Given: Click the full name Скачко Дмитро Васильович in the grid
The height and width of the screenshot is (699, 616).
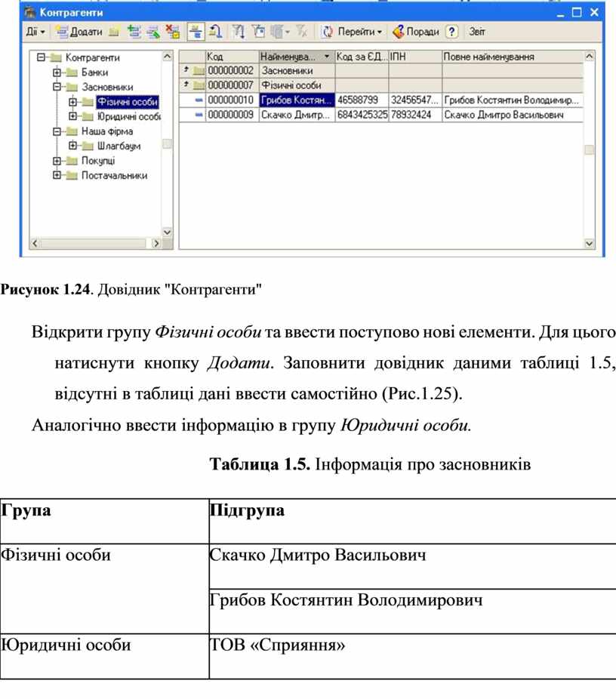Looking at the screenshot, I should [x=512, y=115].
